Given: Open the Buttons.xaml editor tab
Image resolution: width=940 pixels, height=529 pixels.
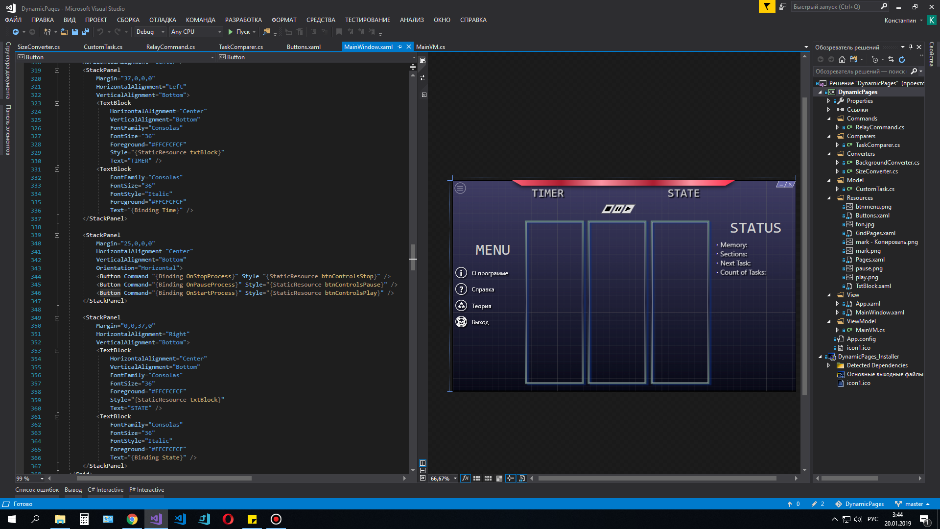Looking at the screenshot, I should tap(304, 46).
